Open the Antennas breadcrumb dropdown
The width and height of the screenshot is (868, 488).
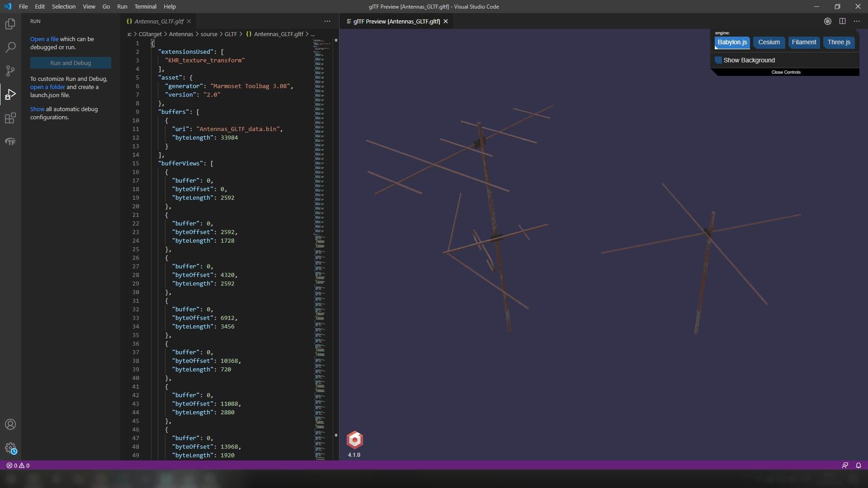point(181,34)
